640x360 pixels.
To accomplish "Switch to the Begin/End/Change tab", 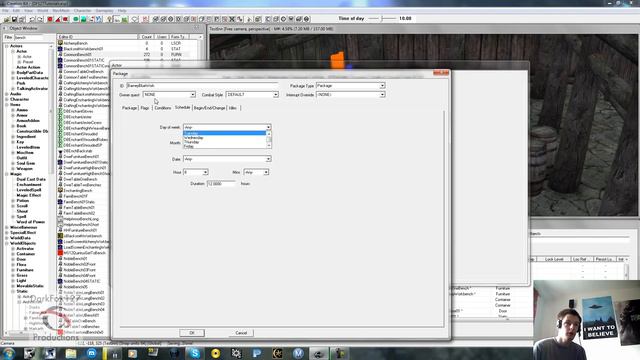I will click(209, 108).
